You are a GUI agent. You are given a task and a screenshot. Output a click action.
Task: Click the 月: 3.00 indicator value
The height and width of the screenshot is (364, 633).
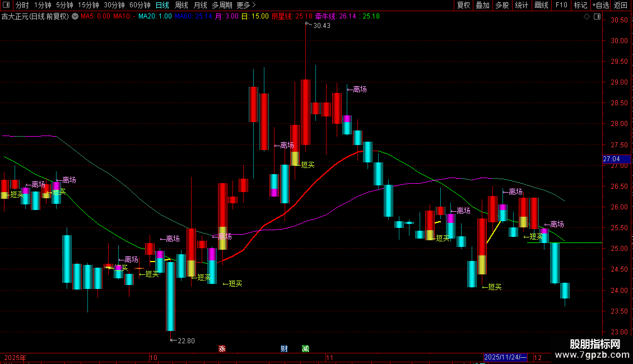coord(226,17)
